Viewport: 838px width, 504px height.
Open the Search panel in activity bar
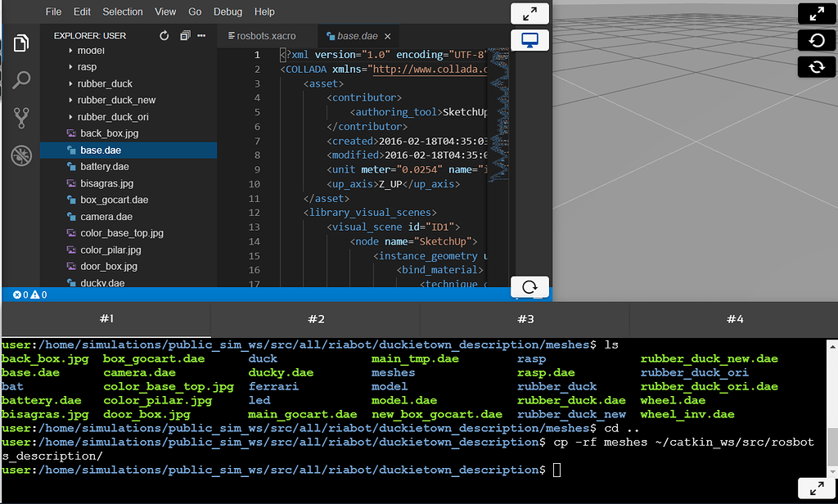tap(22, 79)
